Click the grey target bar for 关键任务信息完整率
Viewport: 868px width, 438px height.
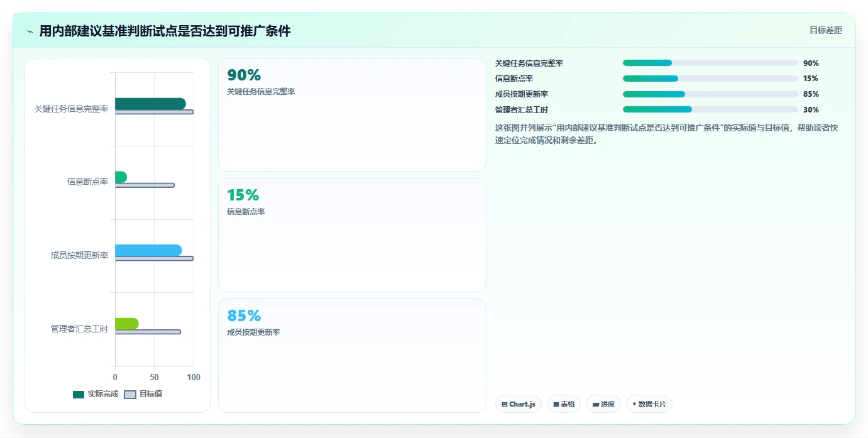tap(154, 112)
